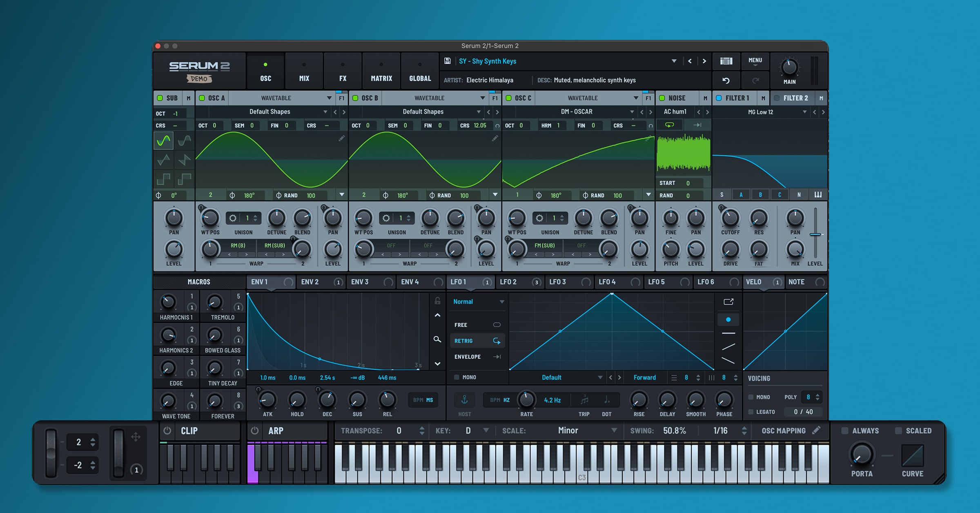Screen dimensions: 980x513
Task: Open OSC C DM - OSCAR wavetable dropdown
Action: coord(632,112)
